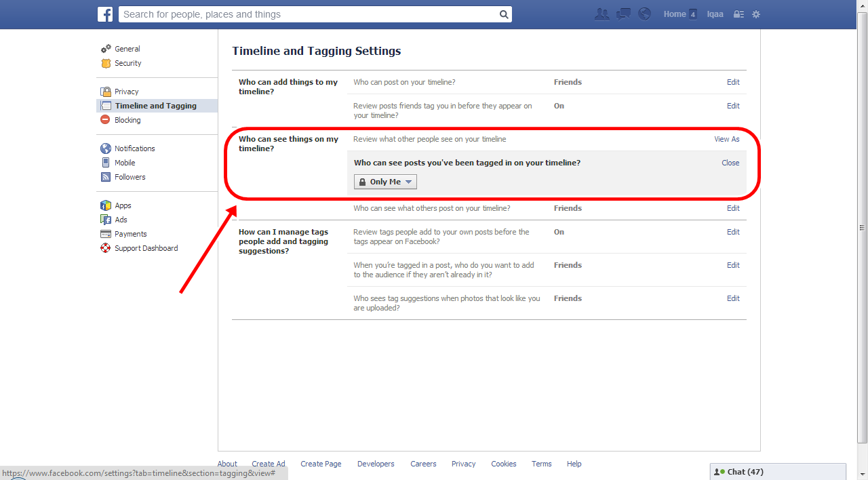Click Cookies footer link

pos(504,464)
